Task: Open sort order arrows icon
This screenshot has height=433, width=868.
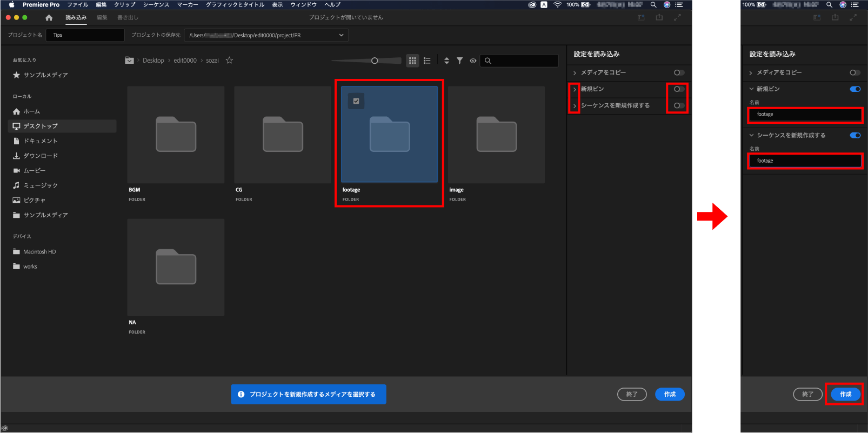Action: [x=446, y=61]
